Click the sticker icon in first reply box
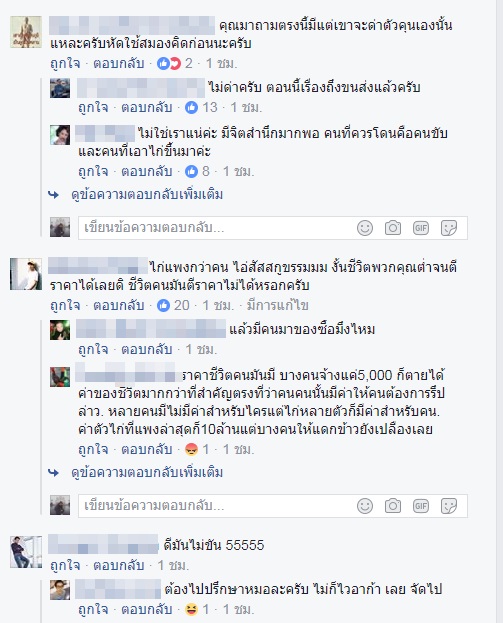 [449, 228]
